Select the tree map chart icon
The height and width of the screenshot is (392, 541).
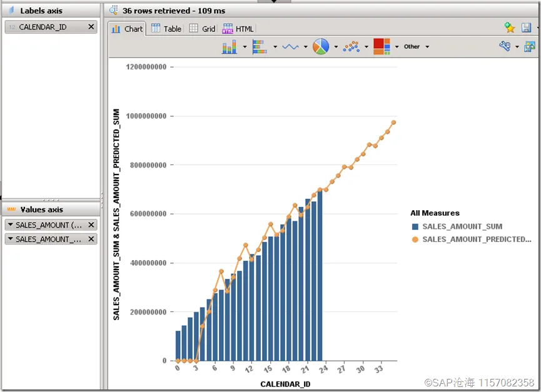click(x=382, y=46)
